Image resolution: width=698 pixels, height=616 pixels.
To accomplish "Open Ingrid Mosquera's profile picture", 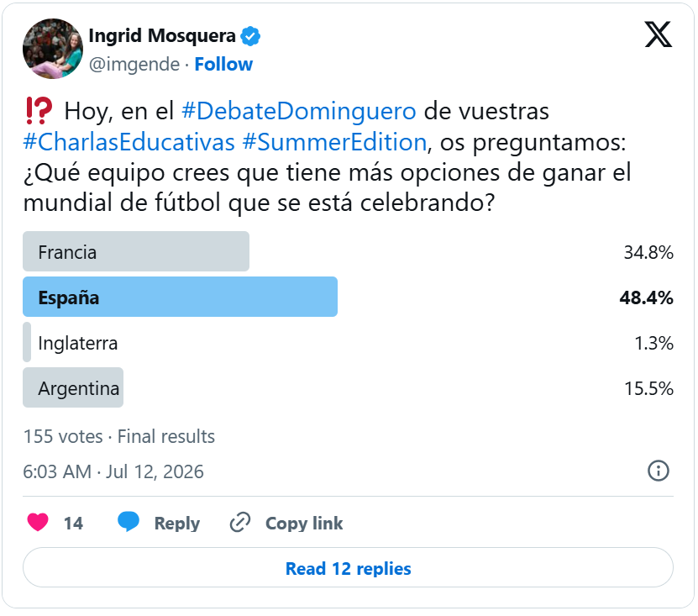I will [53, 49].
